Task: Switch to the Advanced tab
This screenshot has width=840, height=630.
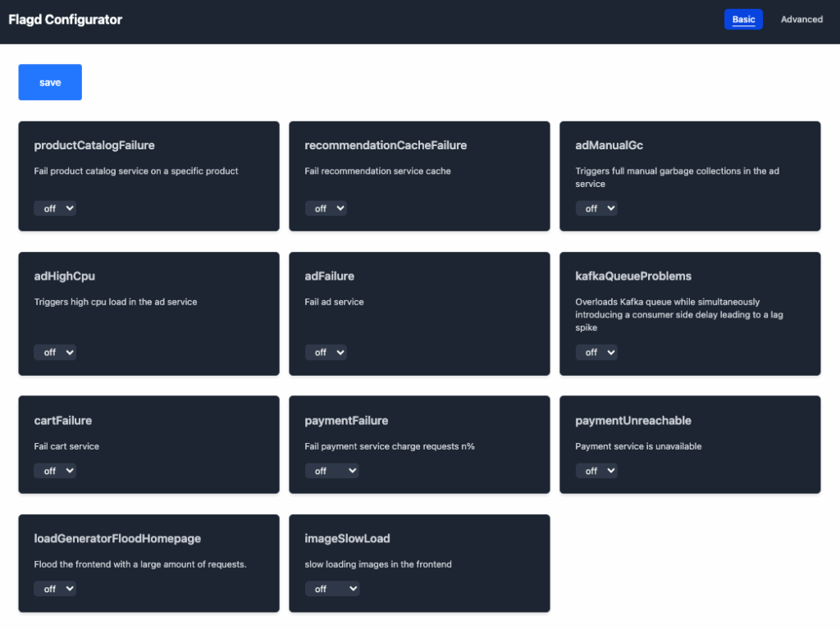Action: 801,20
